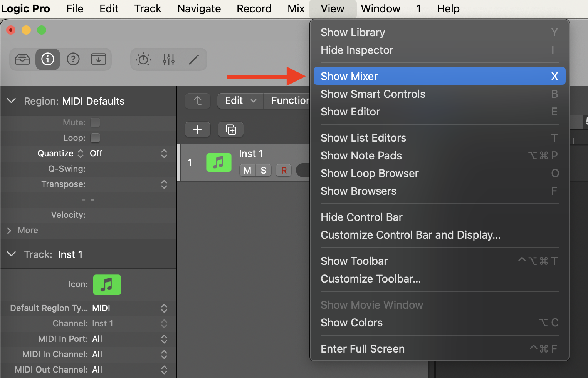This screenshot has height=378, width=588.
Task: Click the duplicate track icon button
Action: [231, 130]
